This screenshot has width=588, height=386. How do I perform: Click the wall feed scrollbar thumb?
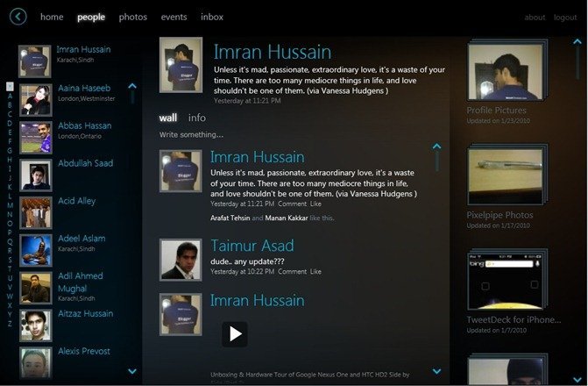(x=437, y=161)
